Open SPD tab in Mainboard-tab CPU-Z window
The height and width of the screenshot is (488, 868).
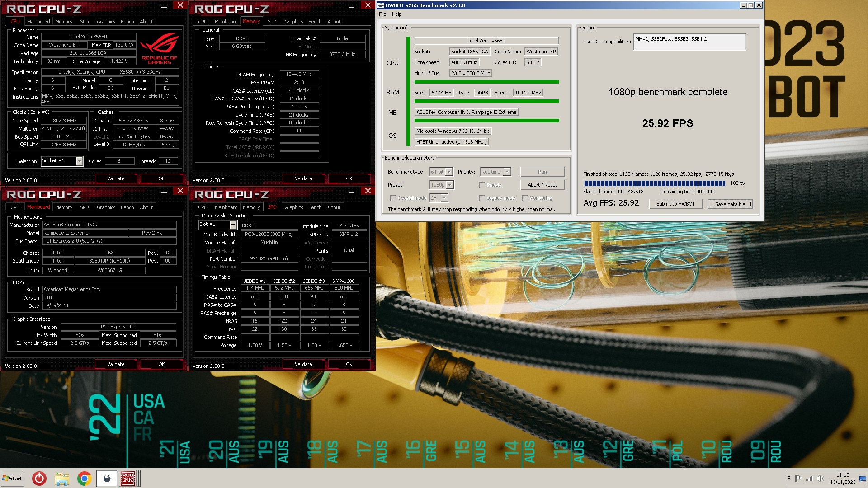coord(84,207)
